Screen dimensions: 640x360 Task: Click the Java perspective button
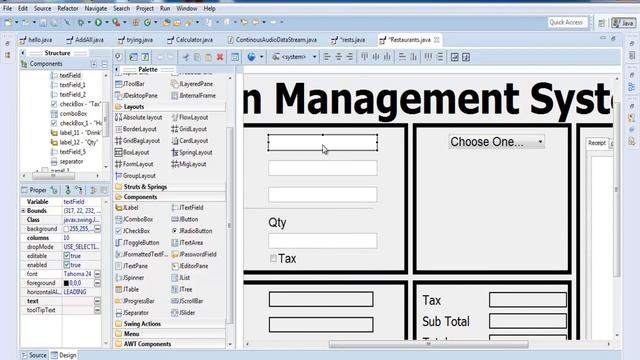coord(623,23)
